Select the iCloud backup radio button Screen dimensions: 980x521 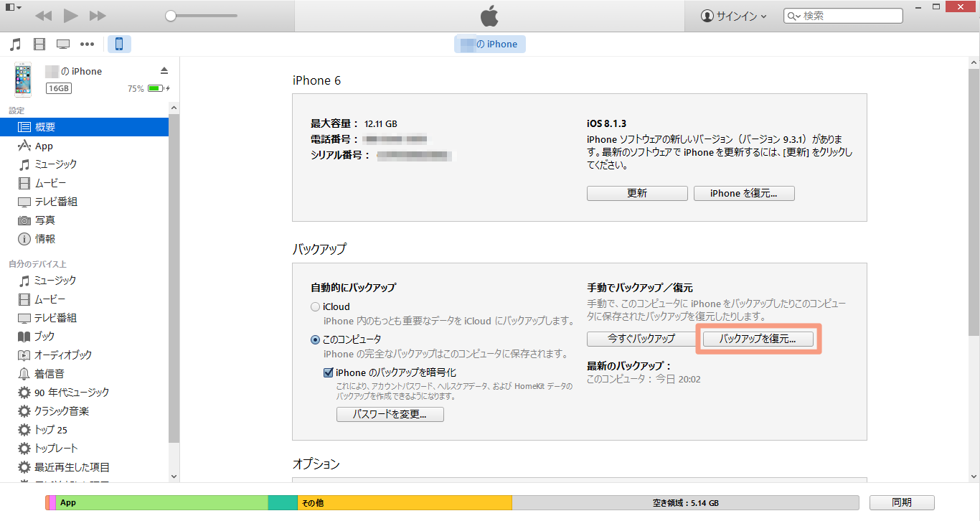pyautogui.click(x=315, y=307)
